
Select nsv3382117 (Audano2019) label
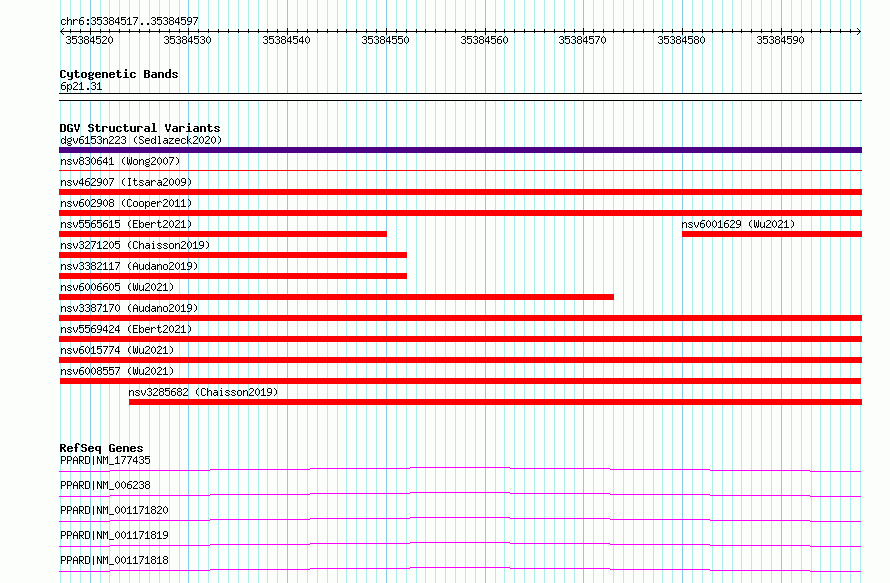pos(129,266)
